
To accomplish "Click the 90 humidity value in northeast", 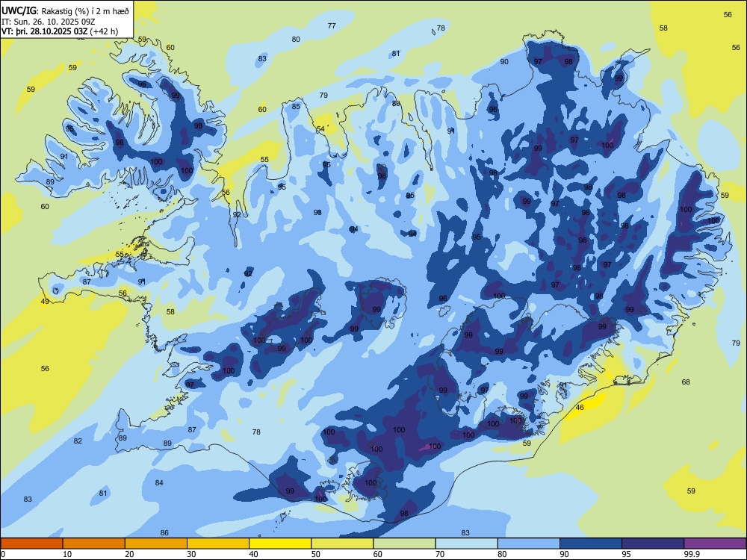I will tap(504, 62).
